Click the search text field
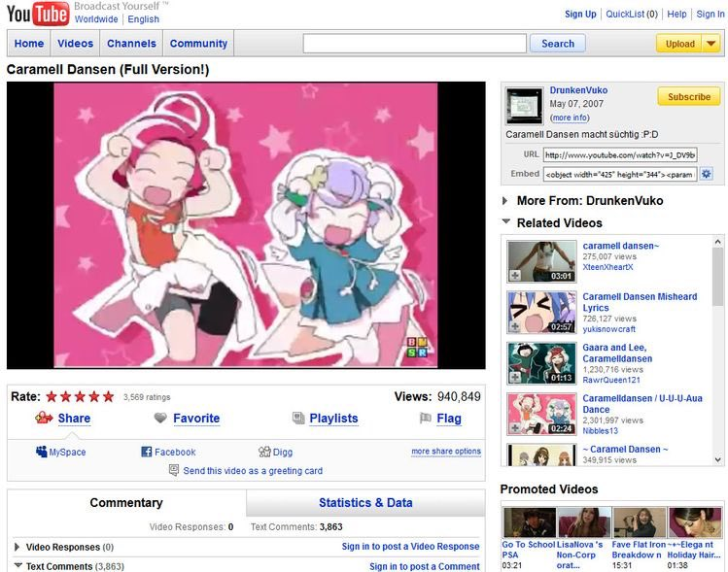The height and width of the screenshot is (572, 728). click(415, 44)
